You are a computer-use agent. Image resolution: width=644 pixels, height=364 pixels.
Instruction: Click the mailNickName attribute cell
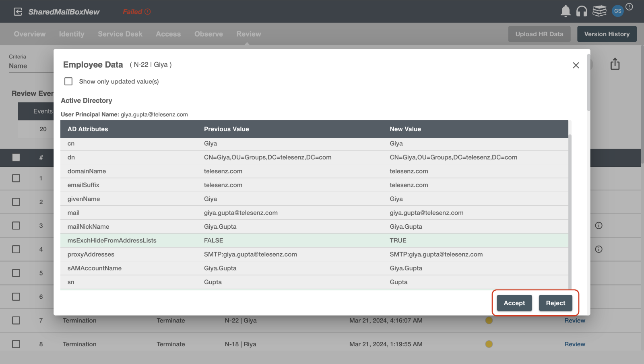89,227
